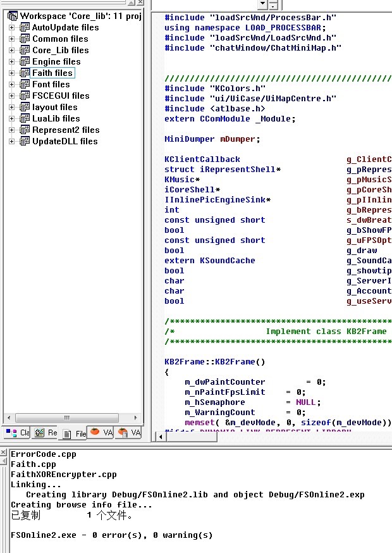Screen dimensions: 392x553
Task: Click the UpdateDLL files project icon
Action: (25, 141)
